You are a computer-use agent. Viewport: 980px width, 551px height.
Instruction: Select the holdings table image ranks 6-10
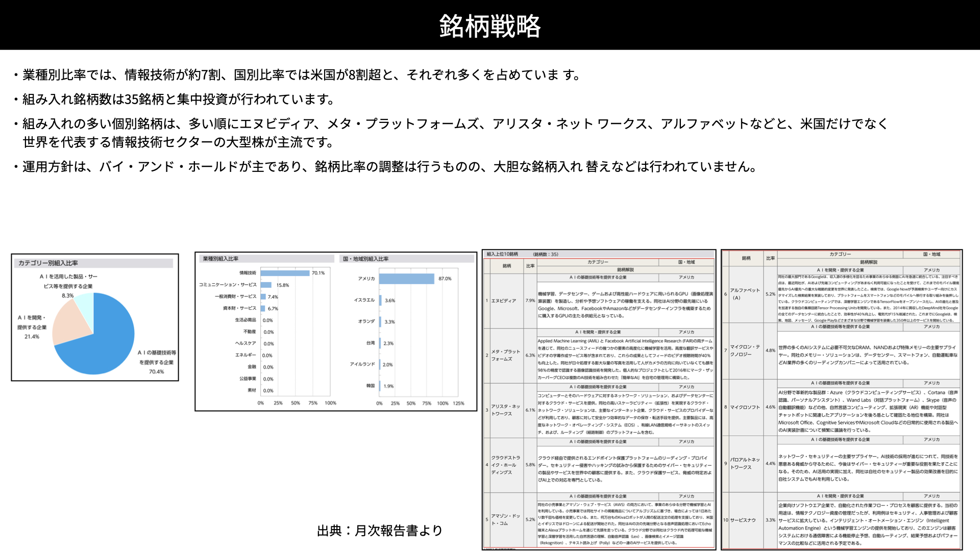842,400
